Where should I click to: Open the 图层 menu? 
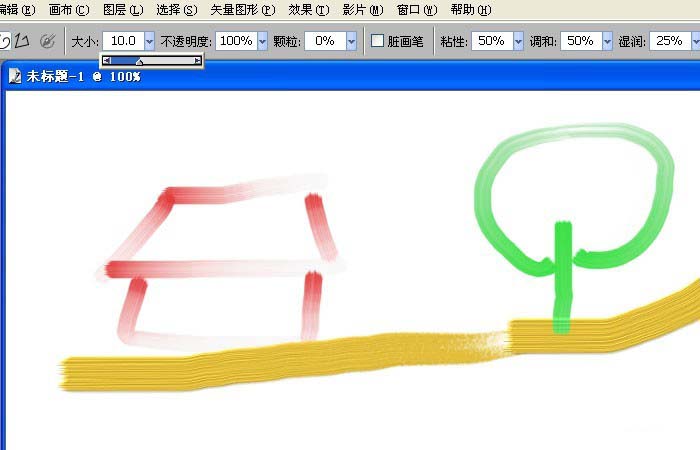pyautogui.click(x=123, y=10)
